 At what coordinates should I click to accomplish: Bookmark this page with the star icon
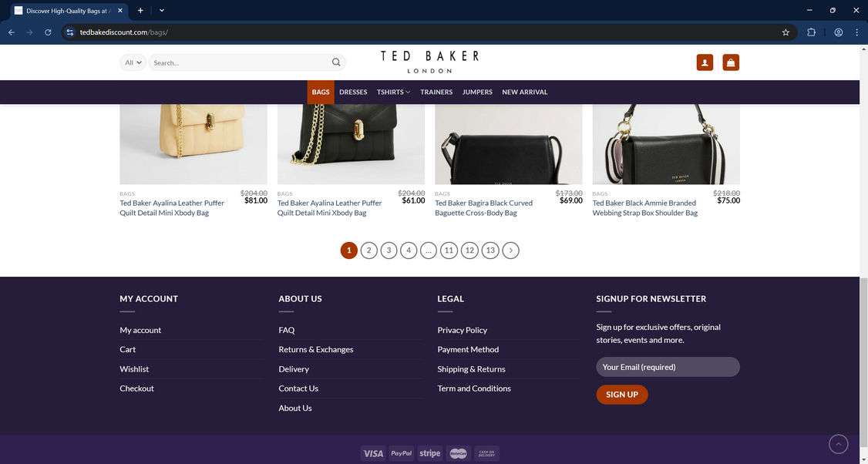(x=786, y=32)
